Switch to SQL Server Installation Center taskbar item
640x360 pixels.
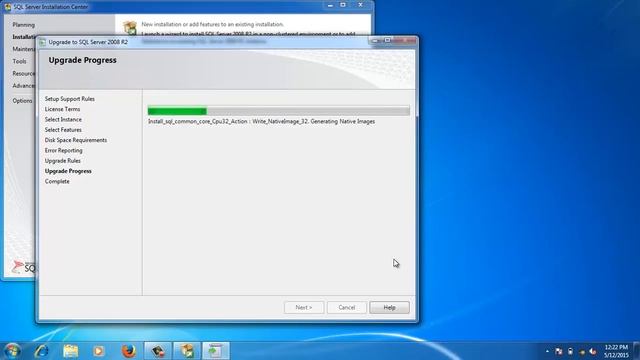click(x=187, y=351)
